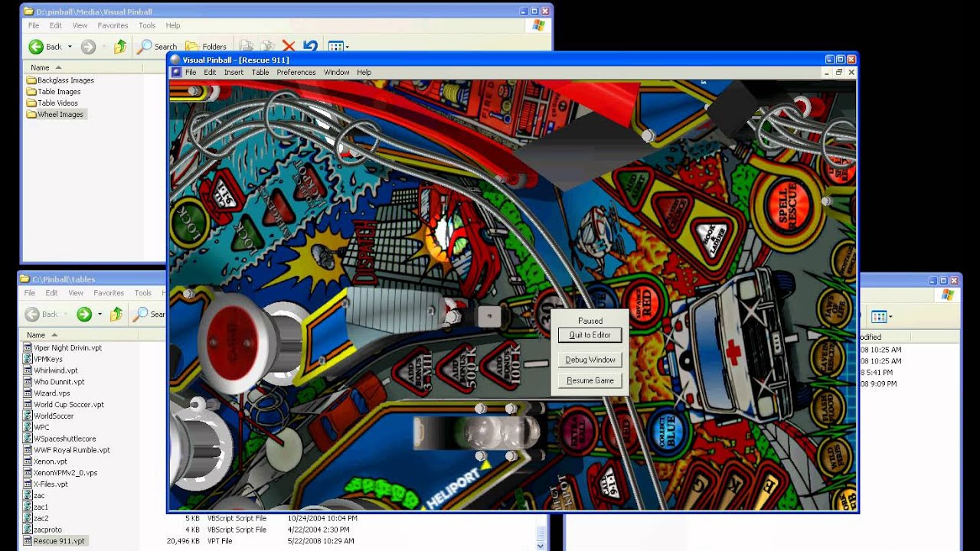Open Forward history dropdown in tables window
Image resolution: width=980 pixels, height=551 pixels.
[100, 314]
